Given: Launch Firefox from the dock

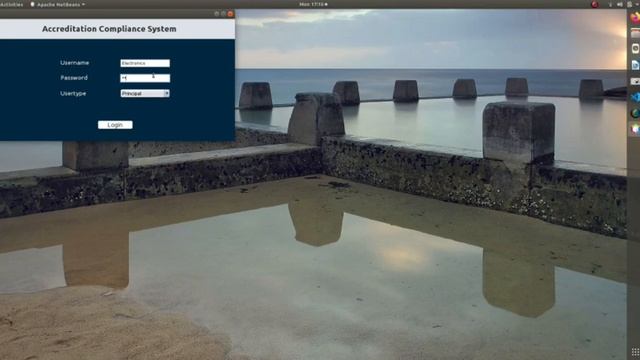Looking at the screenshot, I should click(x=635, y=18).
